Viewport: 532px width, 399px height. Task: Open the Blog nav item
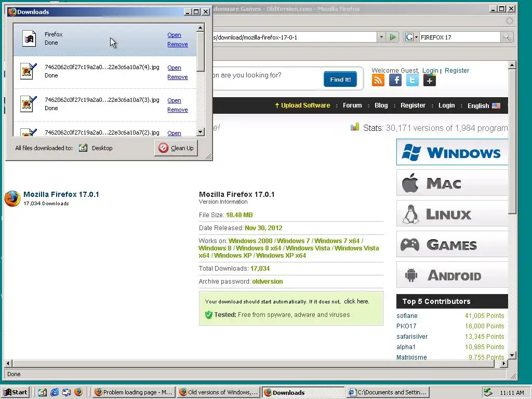pyautogui.click(x=381, y=105)
